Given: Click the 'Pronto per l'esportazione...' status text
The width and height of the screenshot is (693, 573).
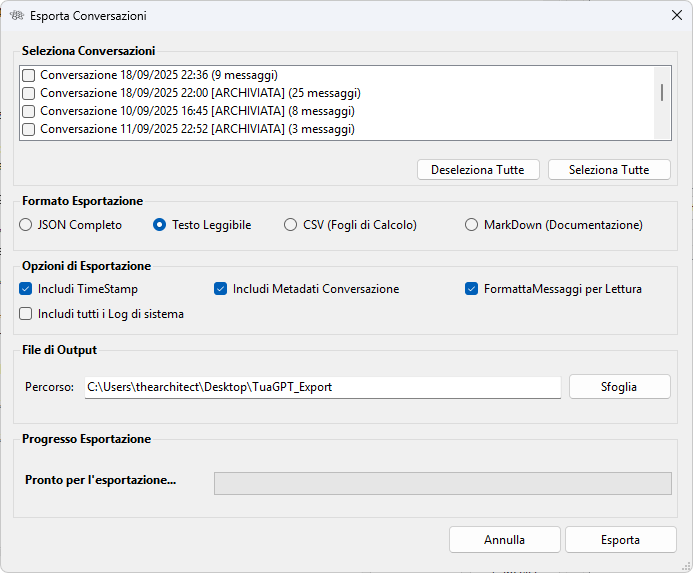Looking at the screenshot, I should [x=100, y=480].
